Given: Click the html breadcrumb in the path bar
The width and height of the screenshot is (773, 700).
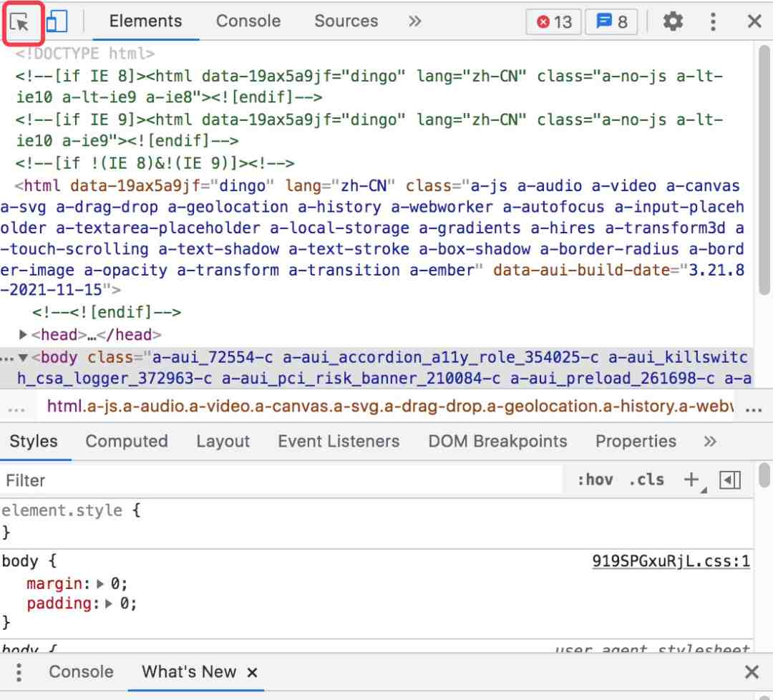Looking at the screenshot, I should click(x=389, y=407).
